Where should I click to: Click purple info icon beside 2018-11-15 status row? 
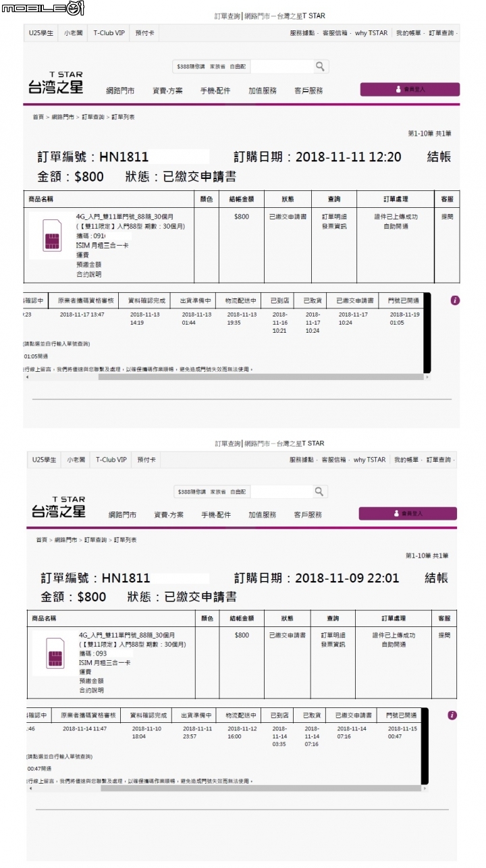pos(452,715)
